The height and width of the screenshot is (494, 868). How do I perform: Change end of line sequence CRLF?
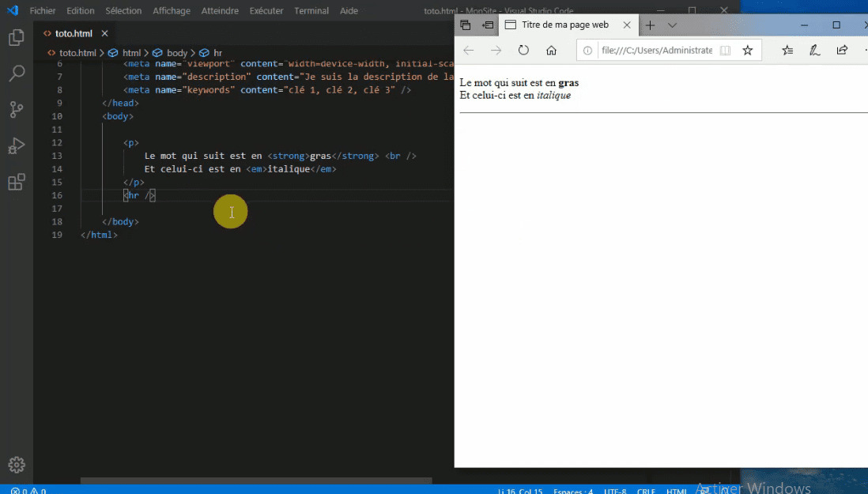646,491
